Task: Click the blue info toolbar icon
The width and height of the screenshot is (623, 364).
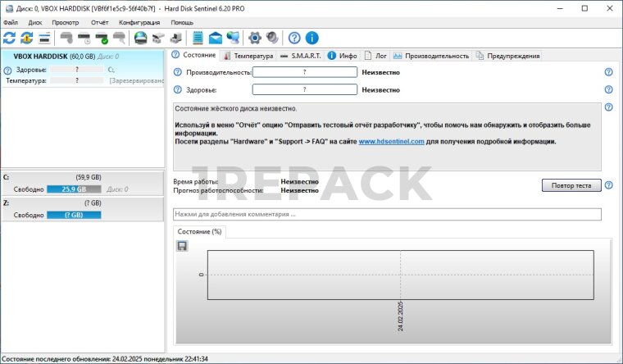Action: click(311, 38)
